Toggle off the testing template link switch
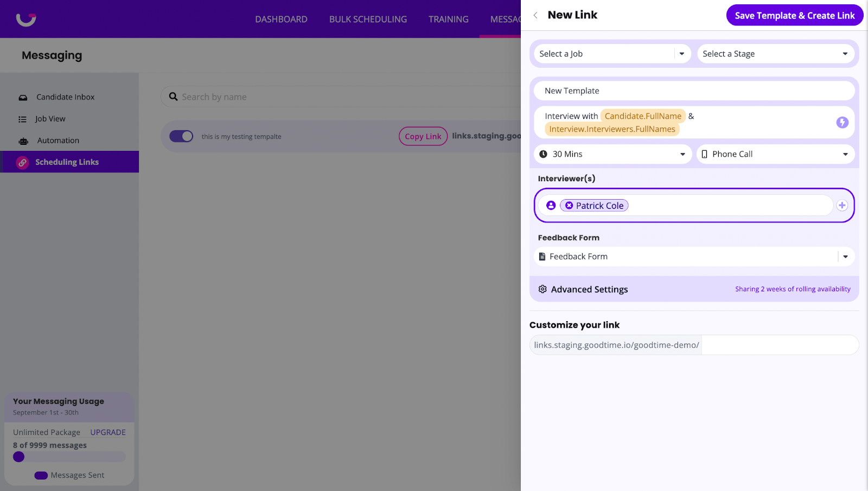 click(181, 136)
